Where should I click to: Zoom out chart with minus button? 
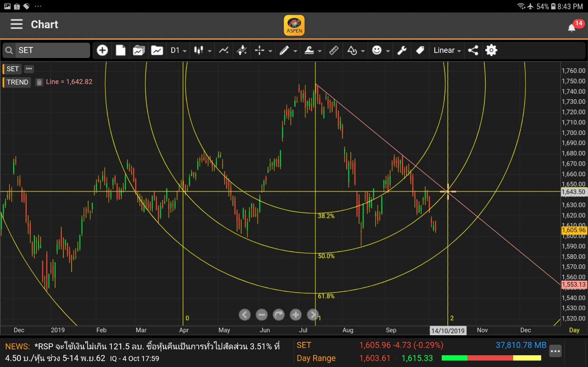click(261, 315)
